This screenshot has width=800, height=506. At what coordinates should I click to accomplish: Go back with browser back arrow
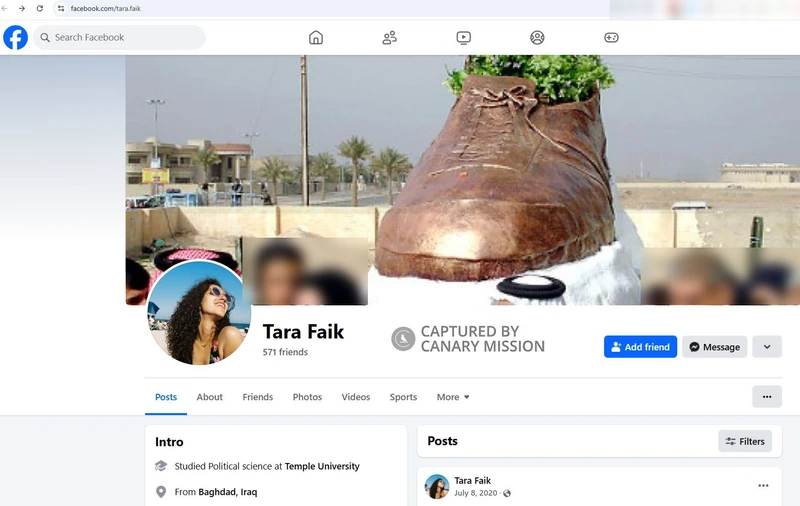[5, 9]
